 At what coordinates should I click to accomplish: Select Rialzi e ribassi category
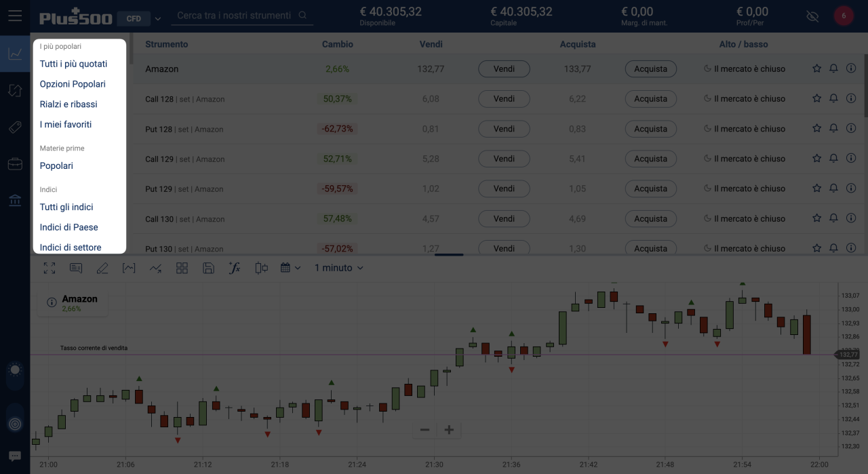(68, 104)
